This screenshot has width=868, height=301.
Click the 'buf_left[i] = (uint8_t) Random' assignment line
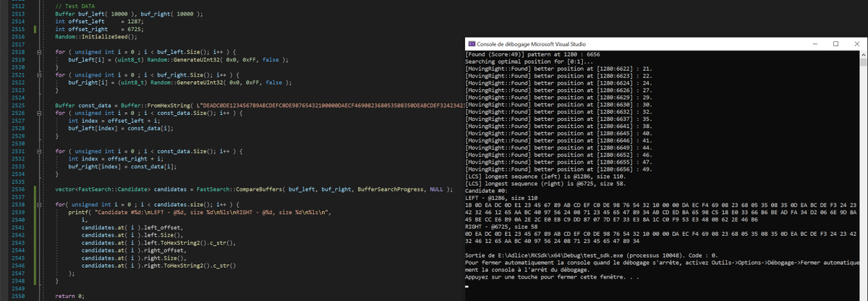178,60
